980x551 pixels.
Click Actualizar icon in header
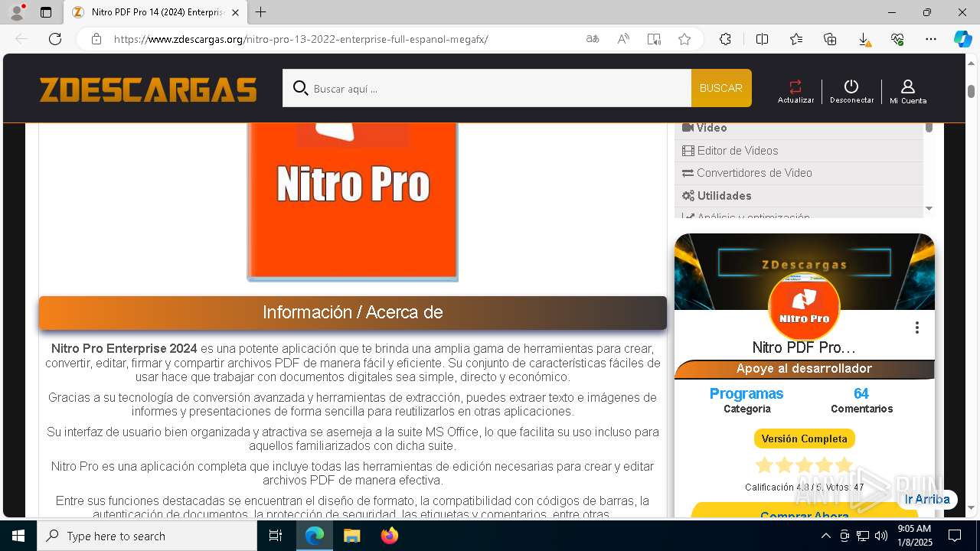pyautogui.click(x=795, y=91)
